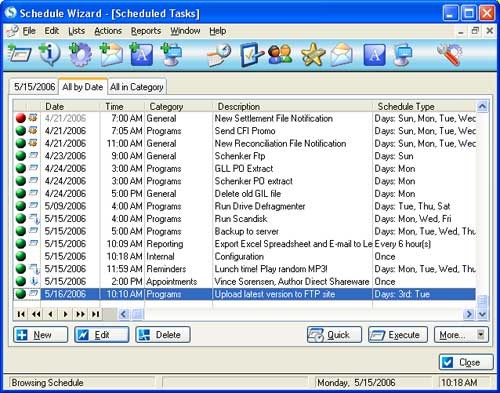The image size is (500, 393).
Task: Open the Window menu
Action: click(185, 31)
